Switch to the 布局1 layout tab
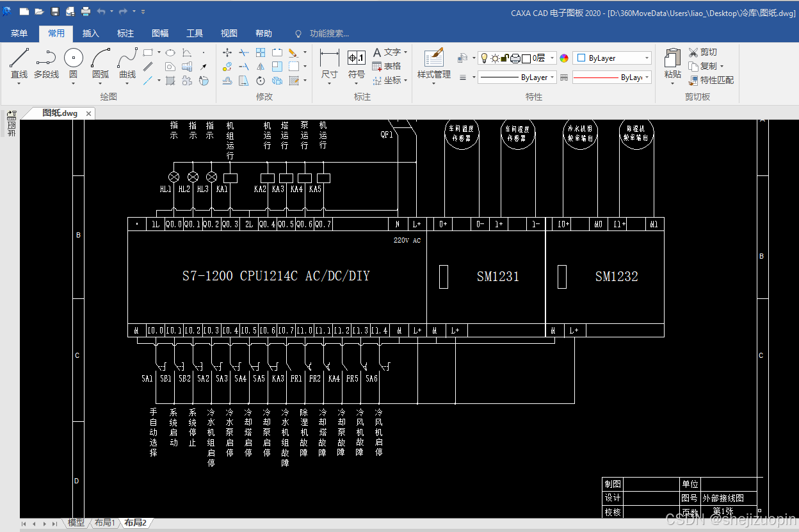799x532 pixels. point(105,523)
